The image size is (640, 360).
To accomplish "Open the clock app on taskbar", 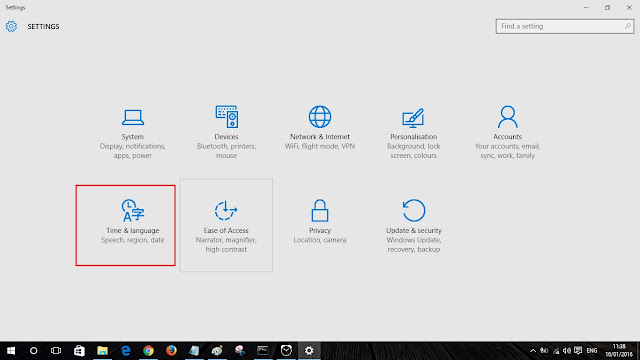I will click(x=286, y=351).
